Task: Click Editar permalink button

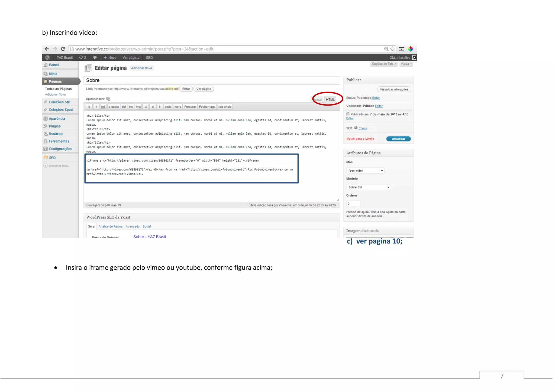Action: pos(186,89)
